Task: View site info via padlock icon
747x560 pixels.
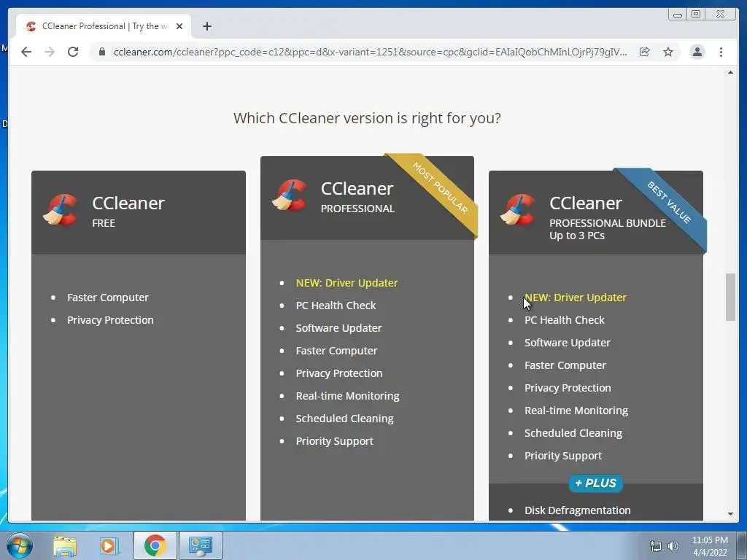Action: click(102, 52)
